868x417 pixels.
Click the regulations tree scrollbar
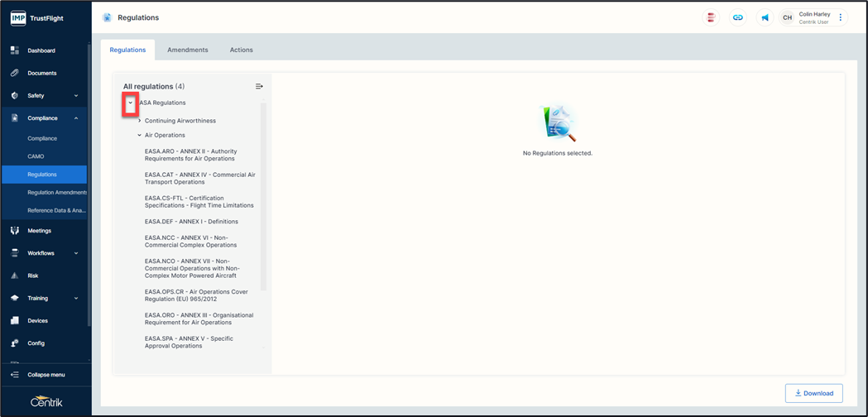click(x=263, y=197)
